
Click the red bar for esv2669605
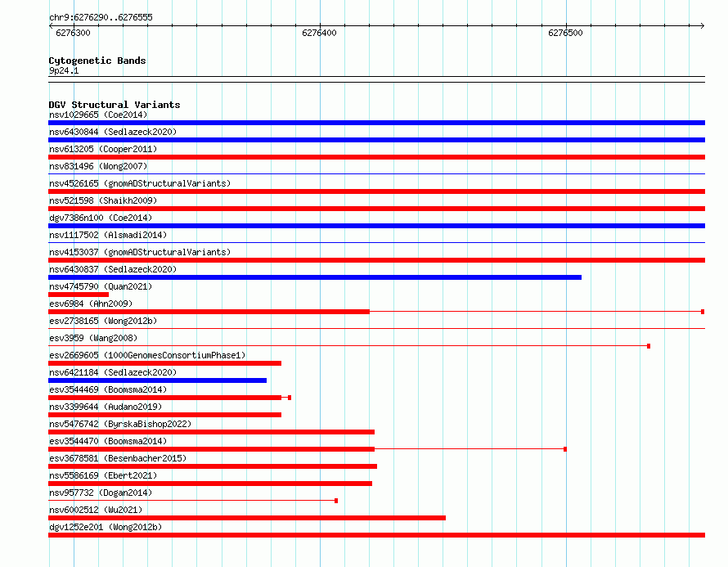(164, 363)
